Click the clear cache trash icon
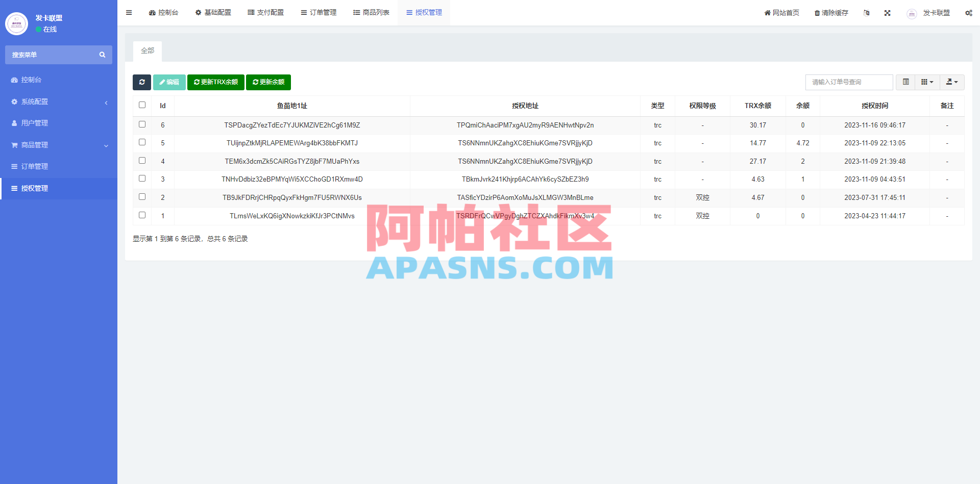 tap(830, 13)
